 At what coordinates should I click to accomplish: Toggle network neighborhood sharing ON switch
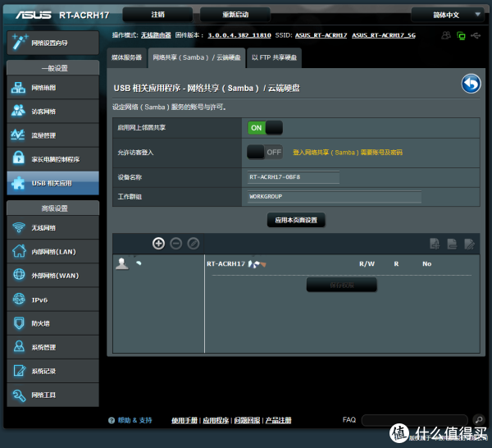pos(265,128)
